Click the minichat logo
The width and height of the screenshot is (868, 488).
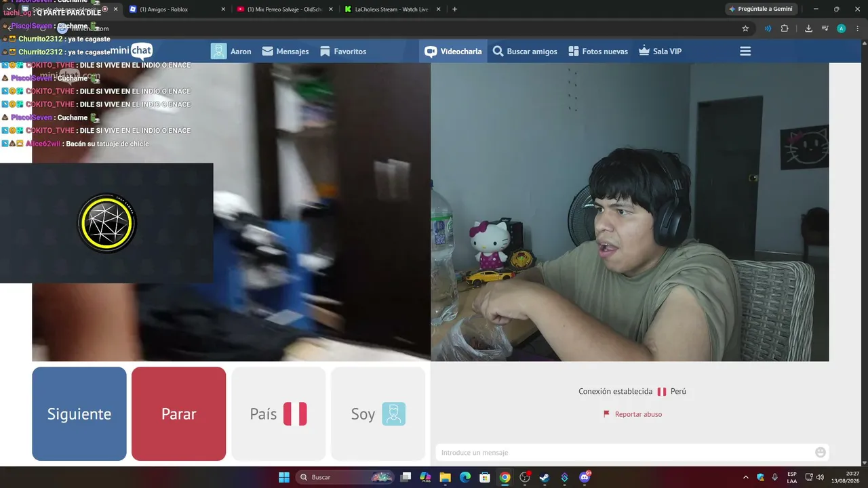[x=132, y=51]
